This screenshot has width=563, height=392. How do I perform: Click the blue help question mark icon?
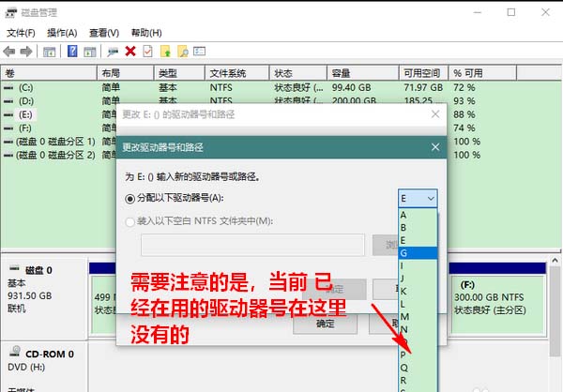[71, 51]
